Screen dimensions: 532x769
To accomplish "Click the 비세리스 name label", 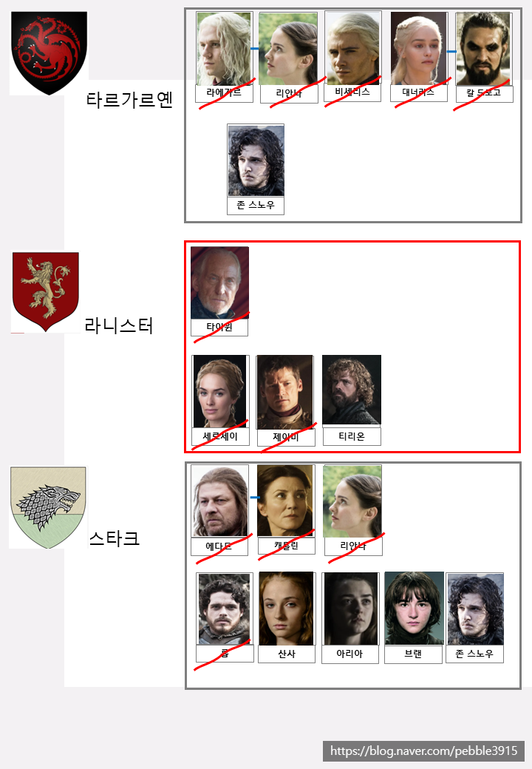I will pos(352,92).
